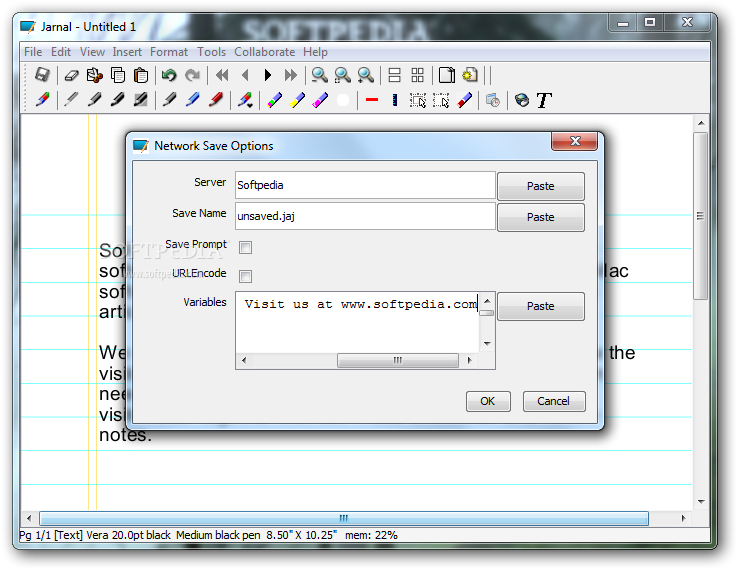Click Paste button next to Server field

pos(541,186)
